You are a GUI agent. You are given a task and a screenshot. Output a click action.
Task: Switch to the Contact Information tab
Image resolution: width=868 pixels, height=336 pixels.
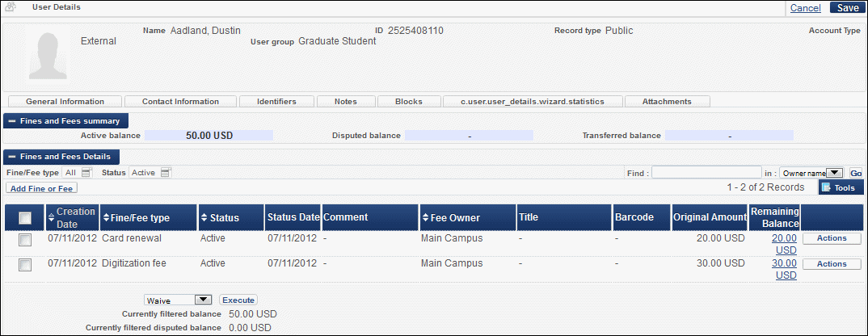[x=180, y=102]
